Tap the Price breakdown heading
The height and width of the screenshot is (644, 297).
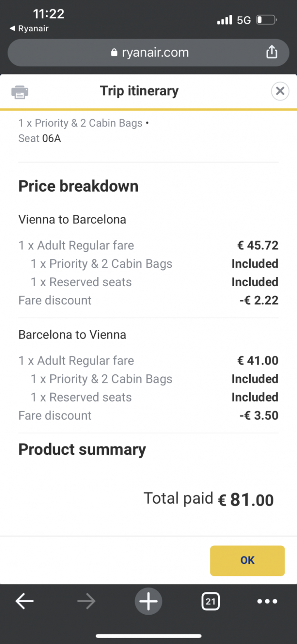(x=78, y=186)
